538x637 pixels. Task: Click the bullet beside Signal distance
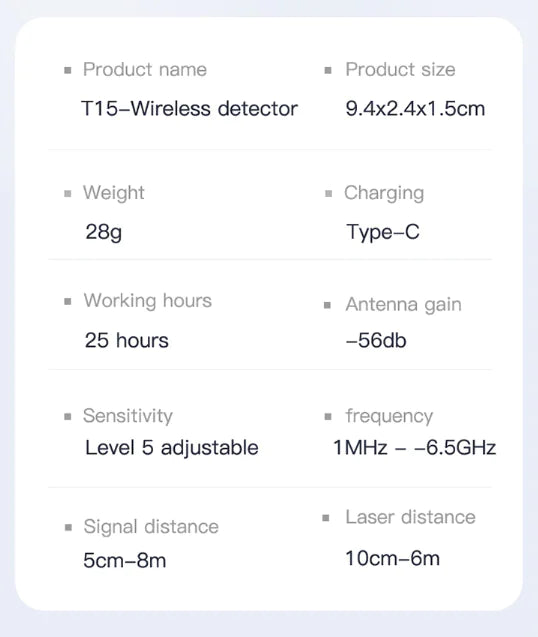[68, 528]
